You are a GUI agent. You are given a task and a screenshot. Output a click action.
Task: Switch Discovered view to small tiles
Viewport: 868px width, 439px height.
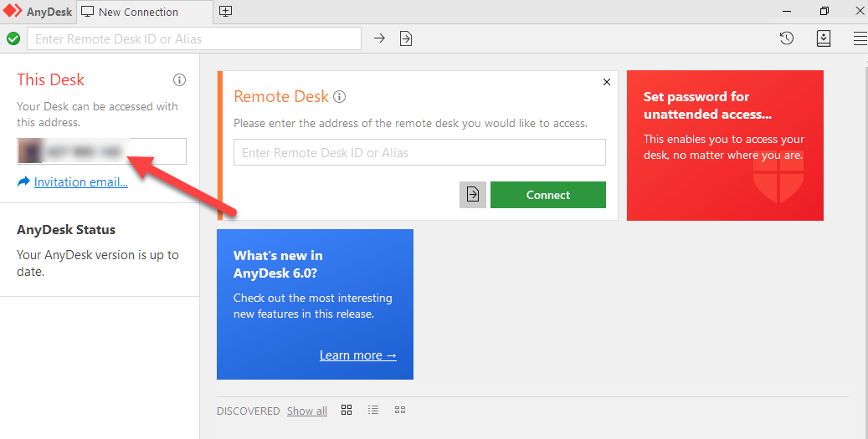click(x=400, y=410)
